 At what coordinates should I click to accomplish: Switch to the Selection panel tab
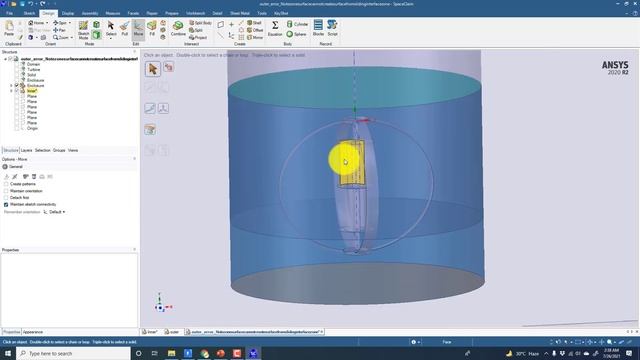(x=42, y=150)
